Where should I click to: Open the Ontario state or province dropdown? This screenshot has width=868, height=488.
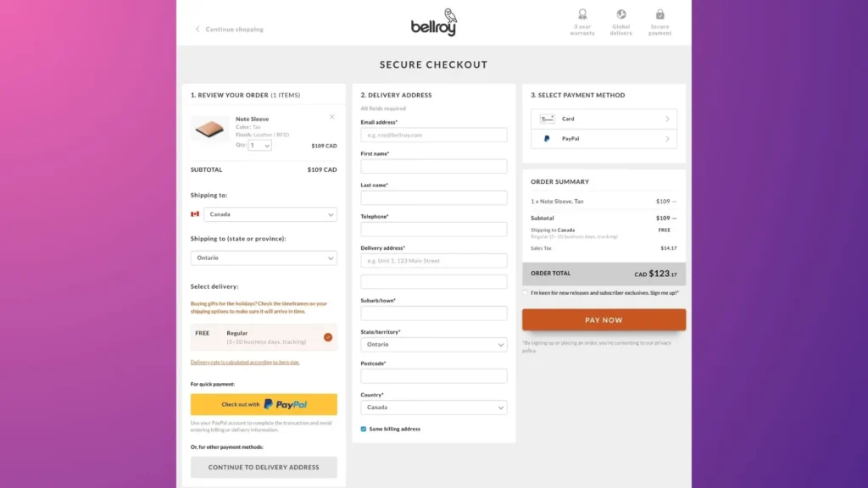point(263,258)
